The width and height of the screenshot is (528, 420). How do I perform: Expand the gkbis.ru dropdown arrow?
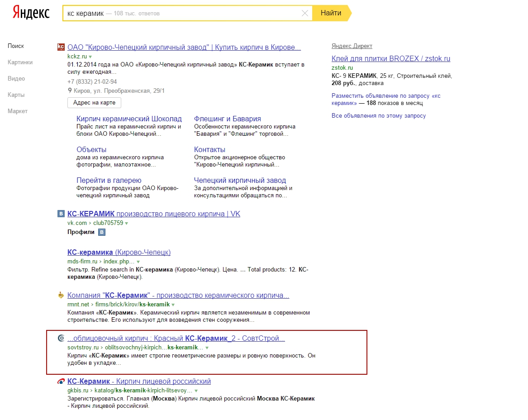[196, 391]
